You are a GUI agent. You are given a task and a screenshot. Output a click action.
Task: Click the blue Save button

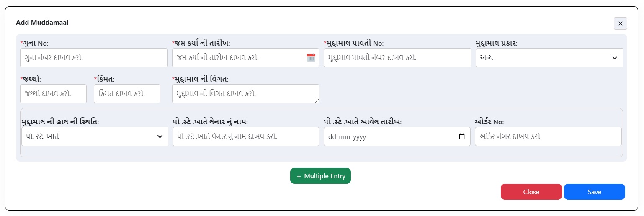594,192
